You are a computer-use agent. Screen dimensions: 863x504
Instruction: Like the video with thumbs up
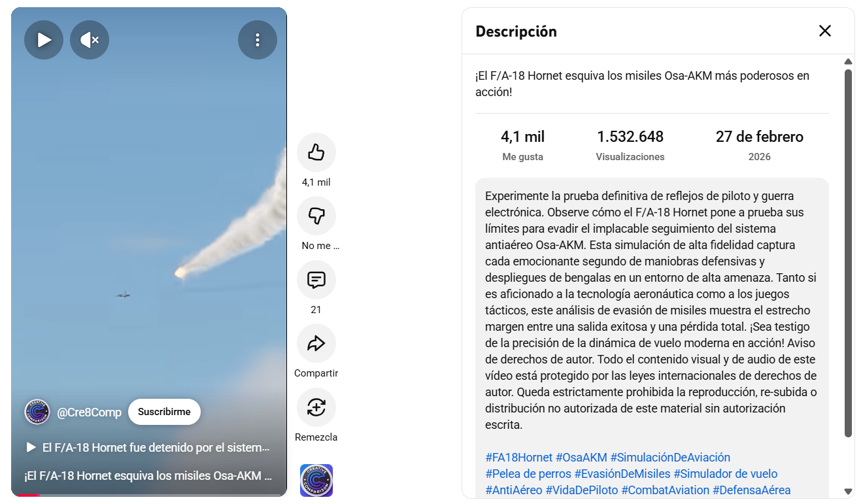316,152
